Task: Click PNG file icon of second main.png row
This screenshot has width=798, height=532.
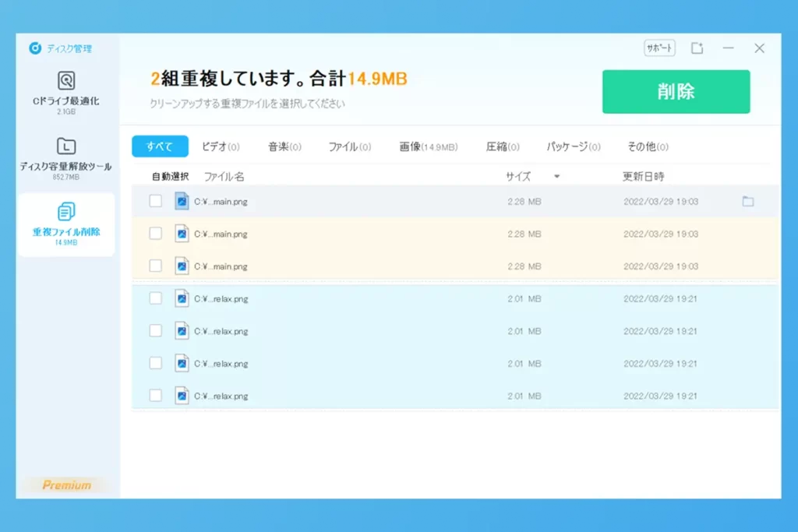Action: 182,234
